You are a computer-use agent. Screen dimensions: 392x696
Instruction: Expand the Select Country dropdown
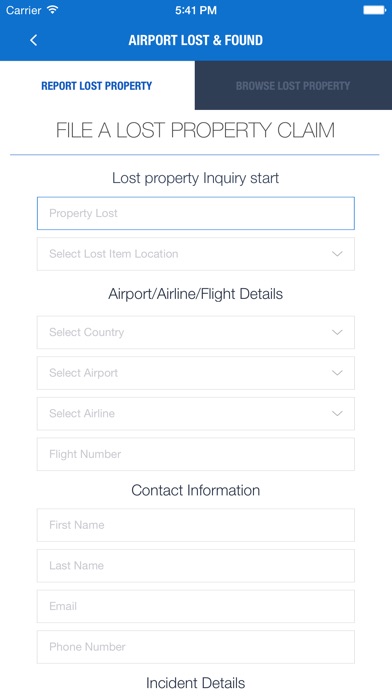tap(196, 332)
